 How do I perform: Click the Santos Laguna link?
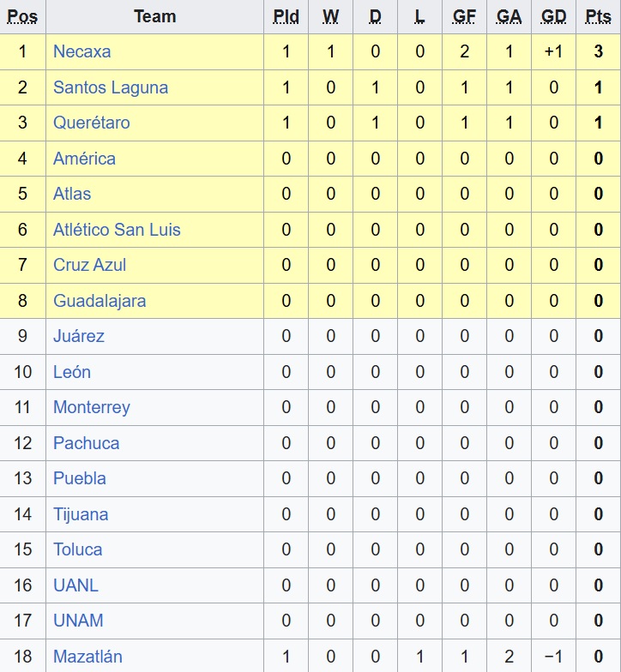[x=111, y=87]
